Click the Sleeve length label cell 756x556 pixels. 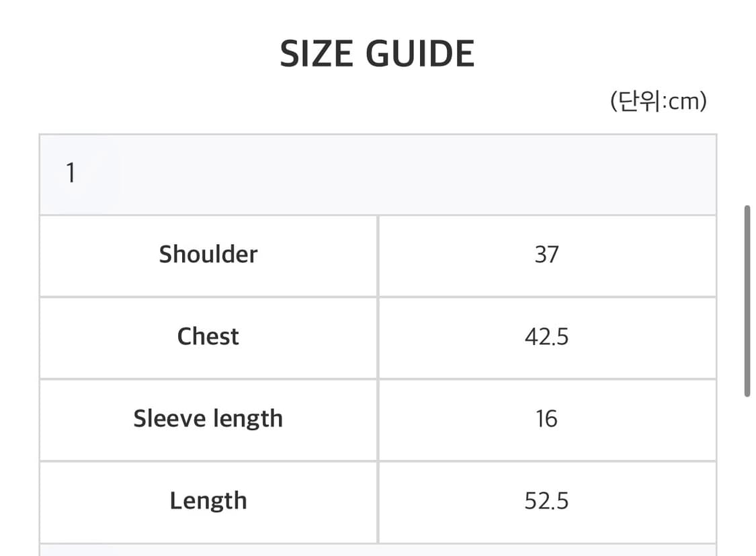(208, 420)
